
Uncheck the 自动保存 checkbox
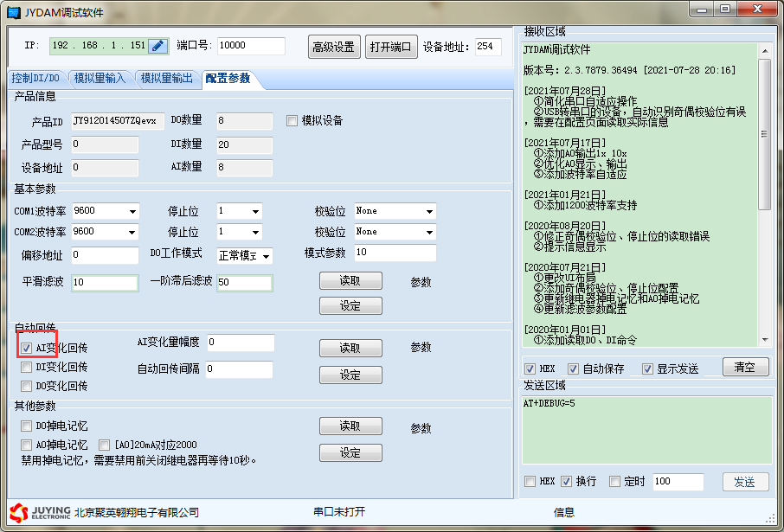[573, 369]
